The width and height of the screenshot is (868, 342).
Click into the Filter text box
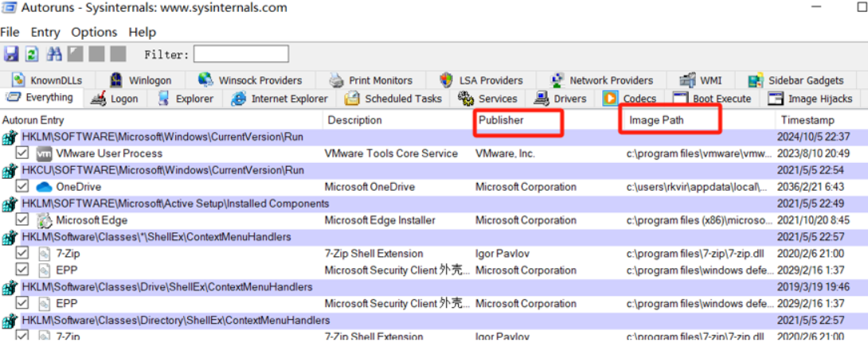click(x=240, y=54)
